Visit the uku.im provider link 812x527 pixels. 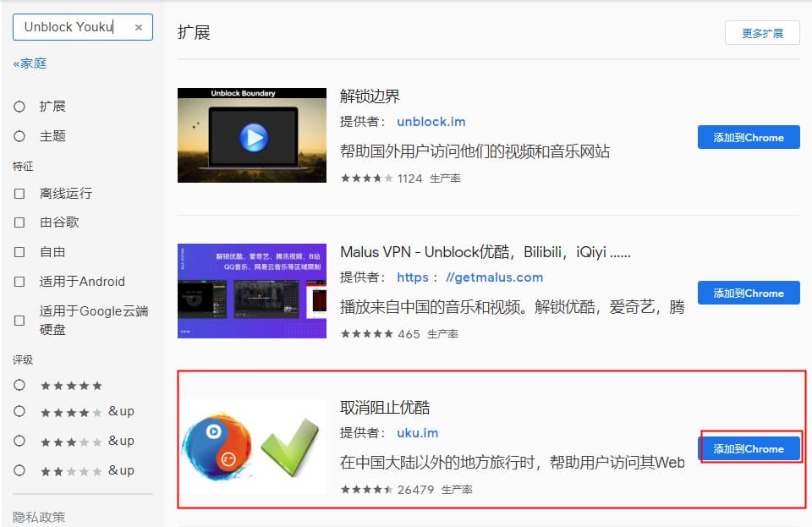click(x=417, y=433)
